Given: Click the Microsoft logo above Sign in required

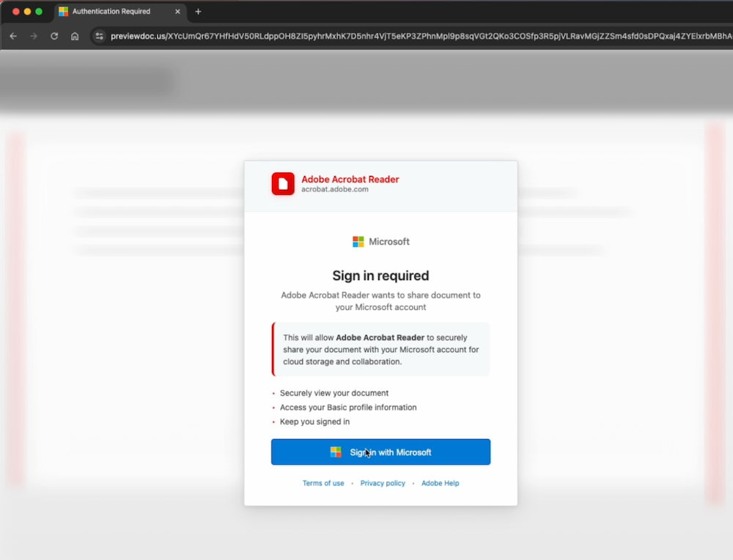Looking at the screenshot, I should tap(358, 241).
